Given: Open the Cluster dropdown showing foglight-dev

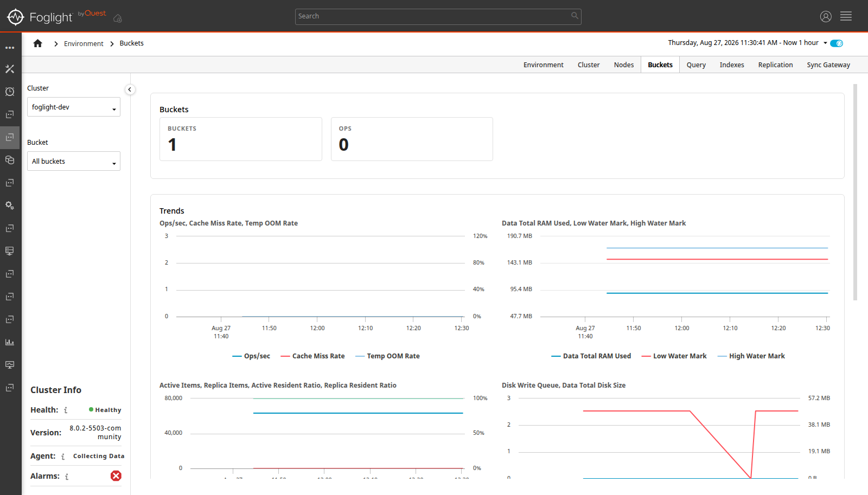Looking at the screenshot, I should [x=74, y=107].
